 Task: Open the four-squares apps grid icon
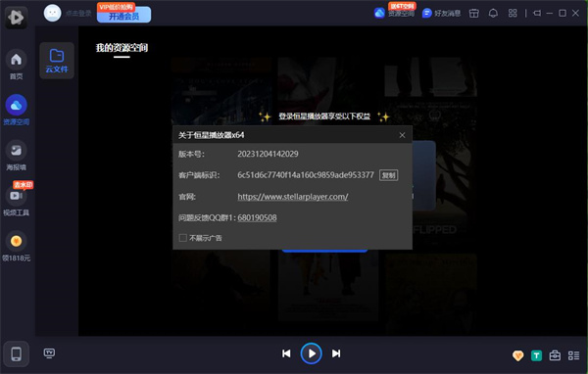513,13
